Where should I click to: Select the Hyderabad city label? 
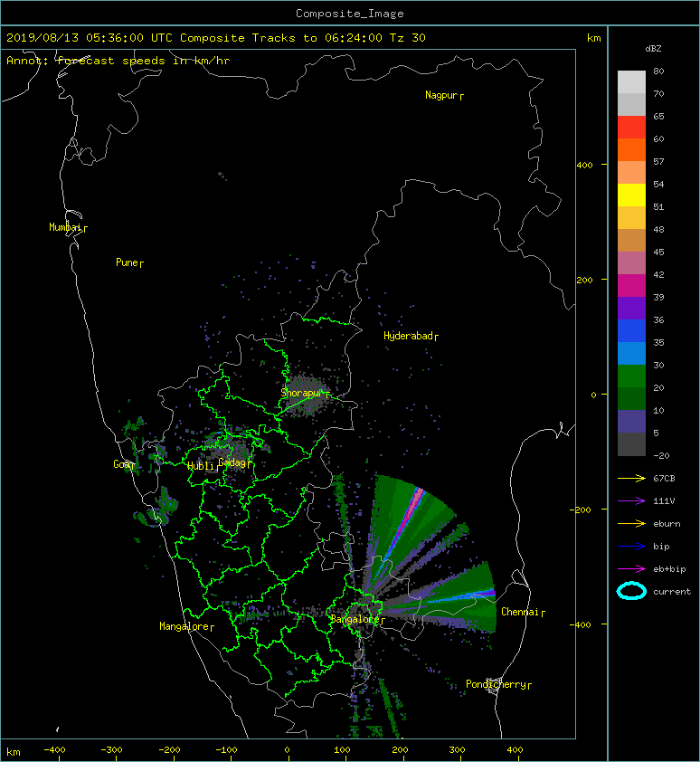408,336
